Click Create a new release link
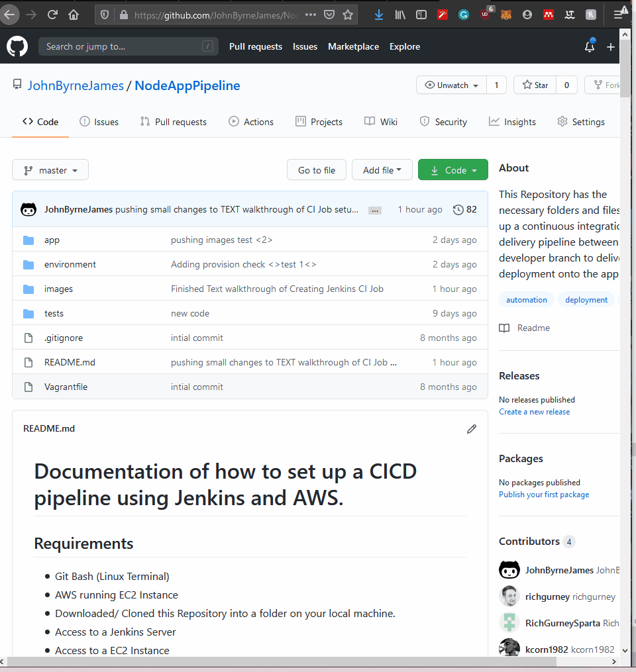This screenshot has height=672, width=636. tap(535, 411)
